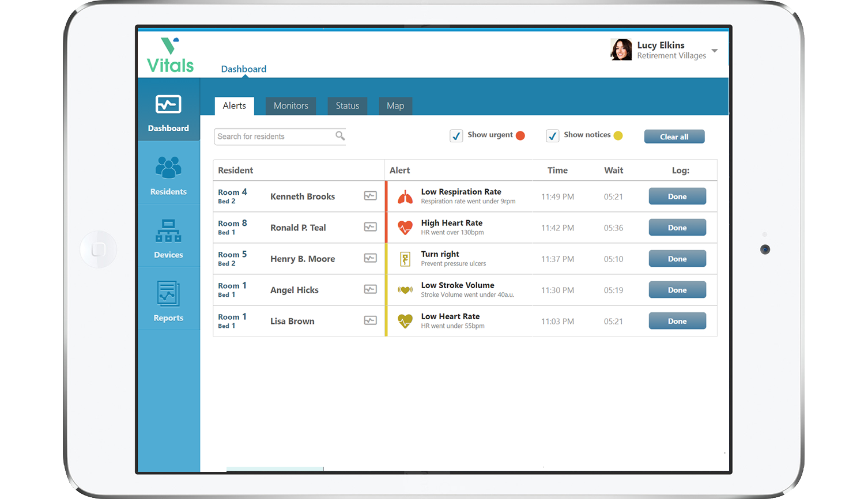Mark Lisa Brown alert as Done
Viewport: 868px width, 499px height.
(677, 321)
